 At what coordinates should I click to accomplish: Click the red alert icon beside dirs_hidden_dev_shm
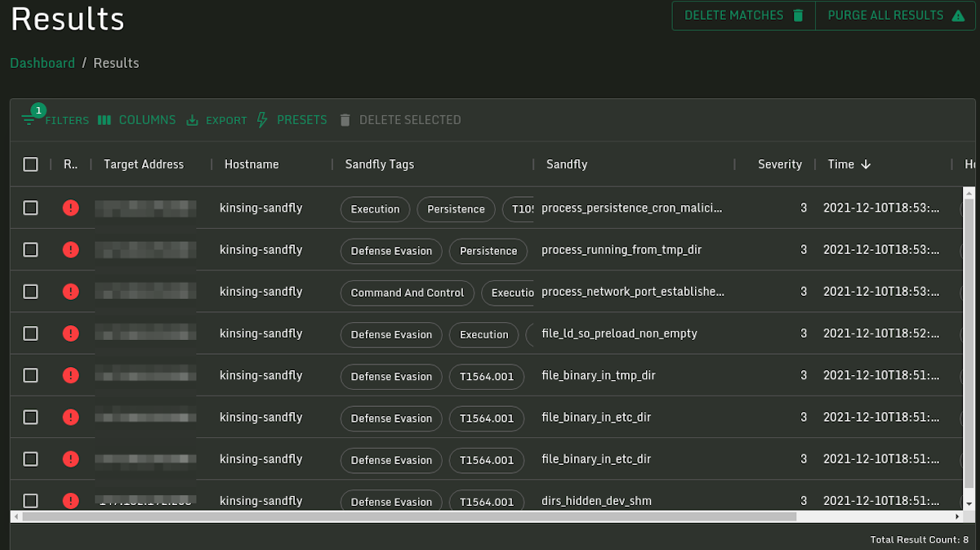(70, 499)
